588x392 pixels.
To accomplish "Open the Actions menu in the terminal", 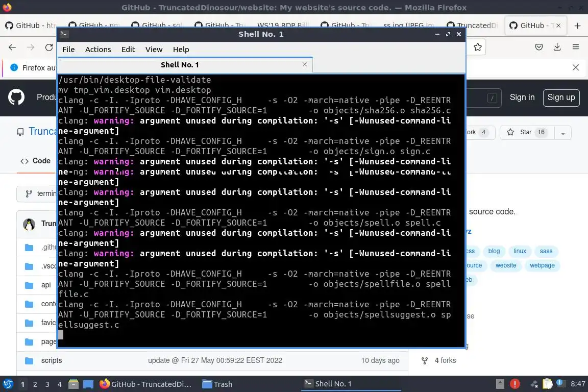I will pos(98,50).
